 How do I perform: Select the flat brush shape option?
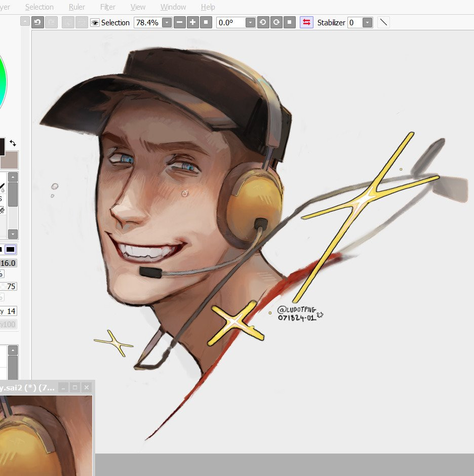(x=10, y=250)
